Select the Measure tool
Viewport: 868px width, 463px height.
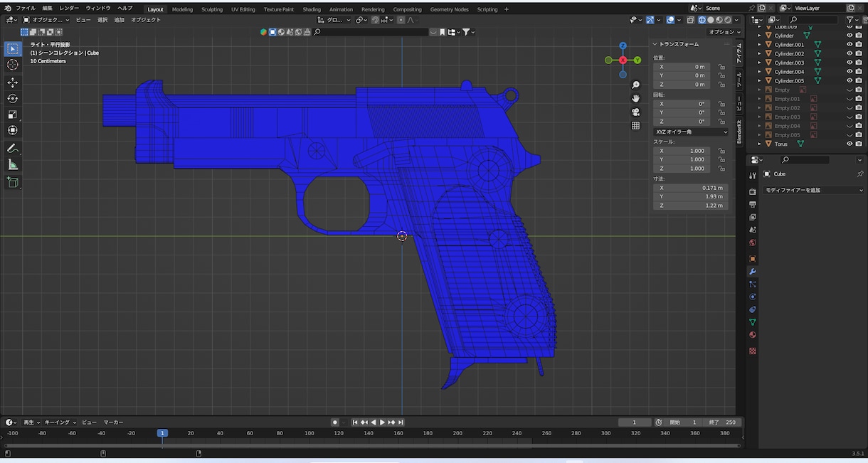(13, 164)
